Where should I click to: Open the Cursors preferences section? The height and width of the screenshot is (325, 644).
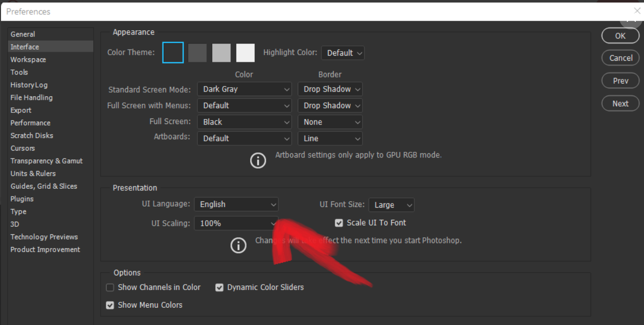click(x=22, y=148)
